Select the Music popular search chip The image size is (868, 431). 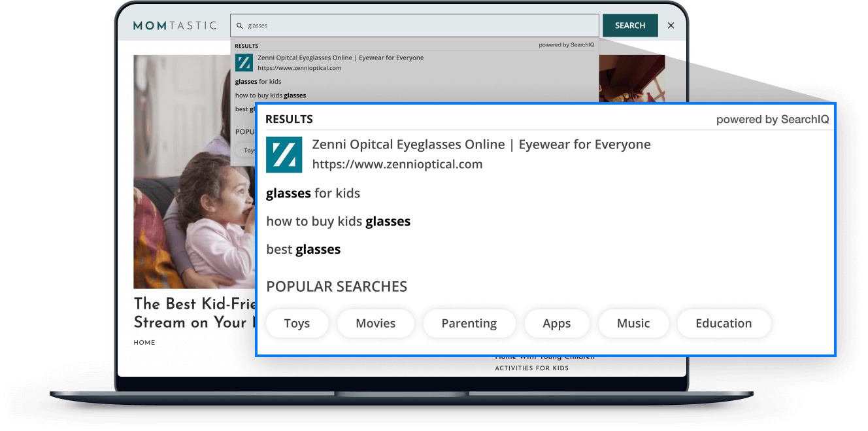click(x=633, y=323)
